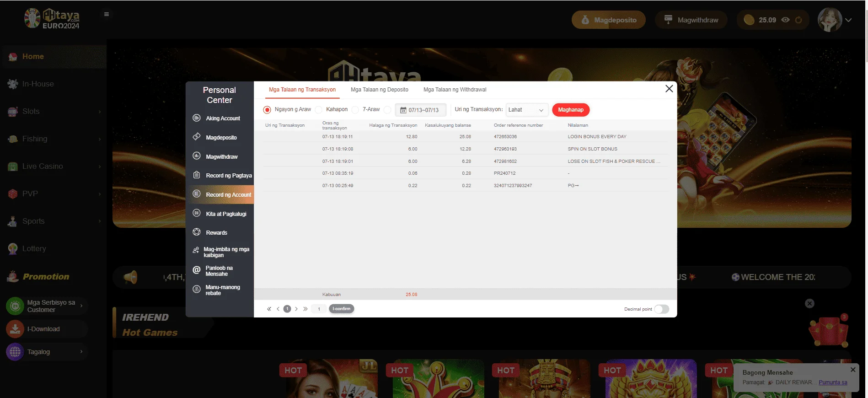Click the Tagalog globe language icon
The image size is (868, 398).
pos(15,352)
